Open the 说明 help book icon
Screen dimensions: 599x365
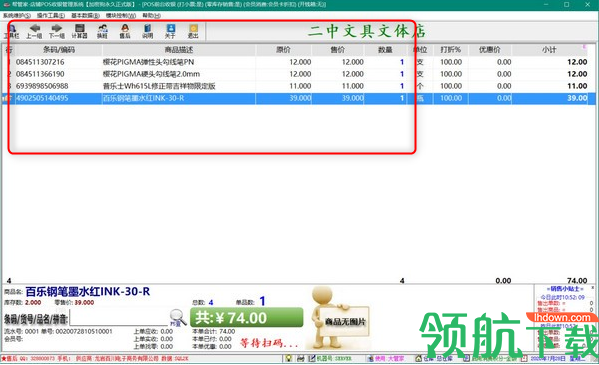[147, 31]
